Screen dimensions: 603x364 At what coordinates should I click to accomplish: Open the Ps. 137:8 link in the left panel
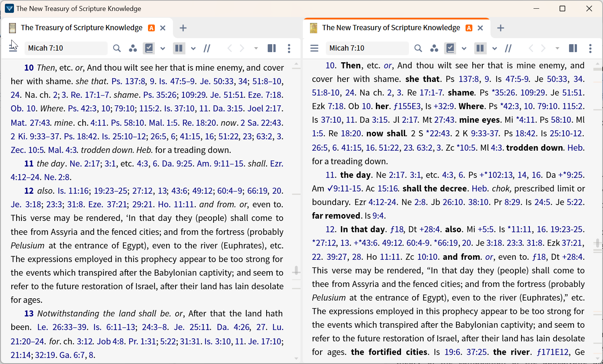pos(128,81)
